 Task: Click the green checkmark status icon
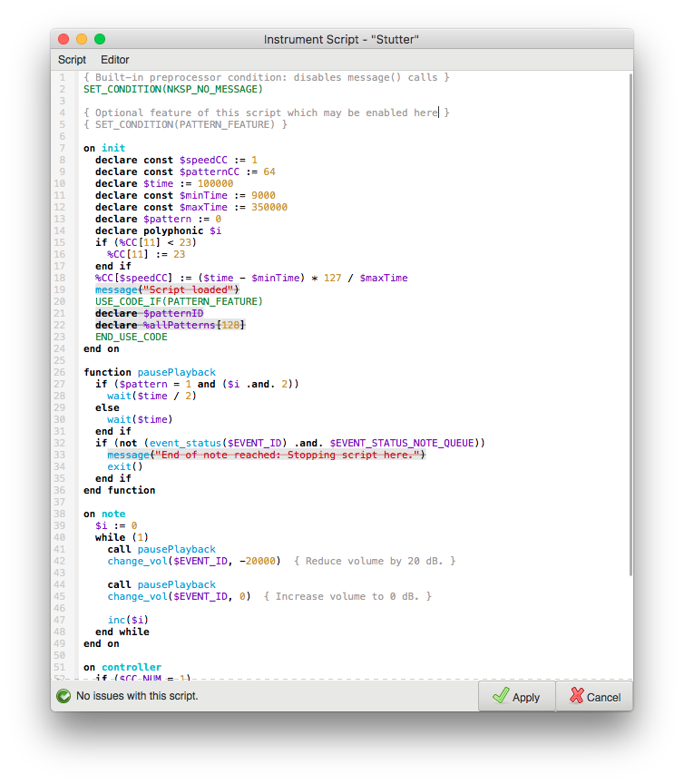64,696
